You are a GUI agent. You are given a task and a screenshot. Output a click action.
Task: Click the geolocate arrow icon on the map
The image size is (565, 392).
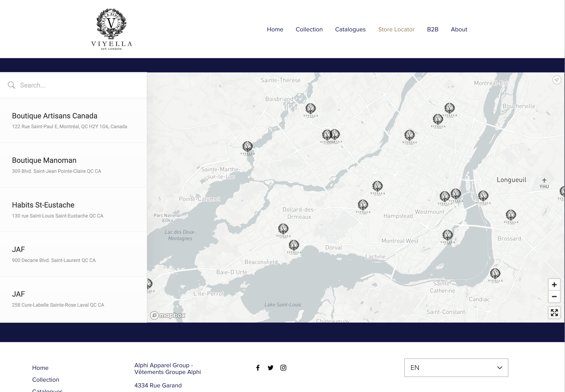coord(556,80)
